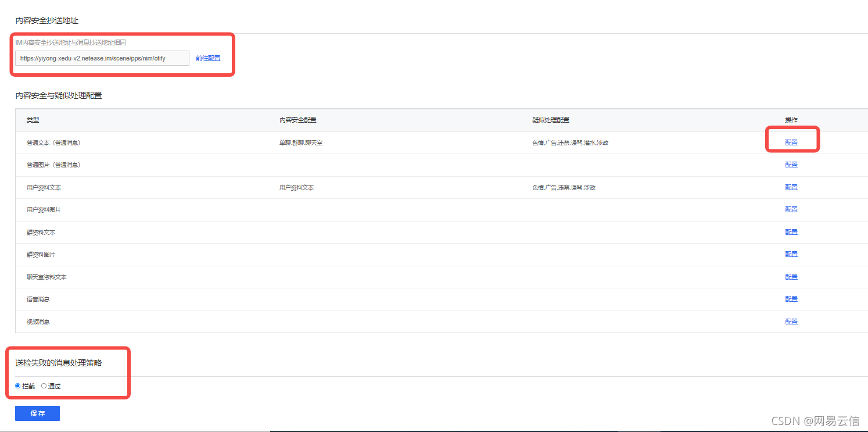The width and height of the screenshot is (868, 432).
Task: Click the 普通图片（普通消息） type cell
Action: [x=53, y=165]
